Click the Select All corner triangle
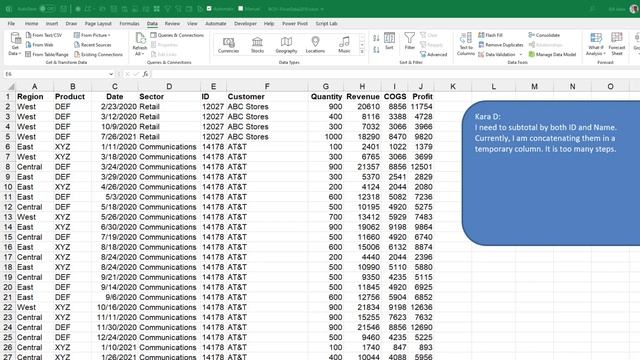The width and height of the screenshot is (640, 360). (11, 87)
